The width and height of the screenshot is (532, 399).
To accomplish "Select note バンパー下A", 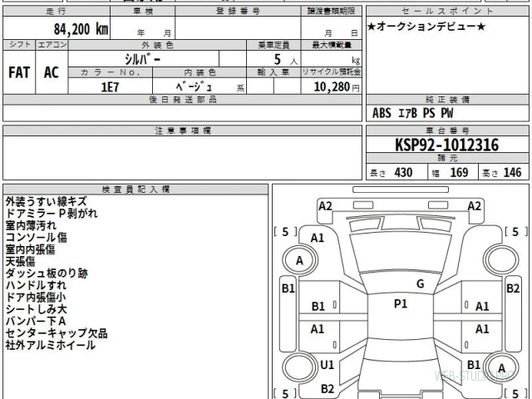I will [36, 321].
